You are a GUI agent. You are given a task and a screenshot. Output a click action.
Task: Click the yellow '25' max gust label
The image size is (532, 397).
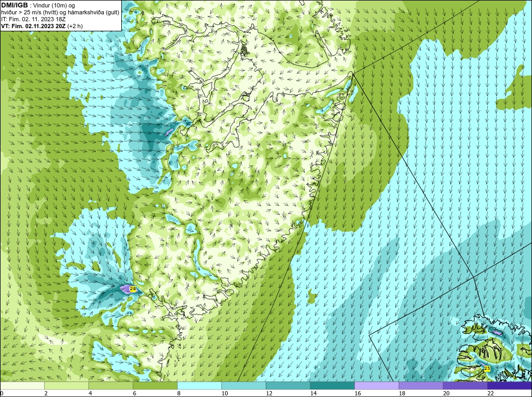point(487,368)
